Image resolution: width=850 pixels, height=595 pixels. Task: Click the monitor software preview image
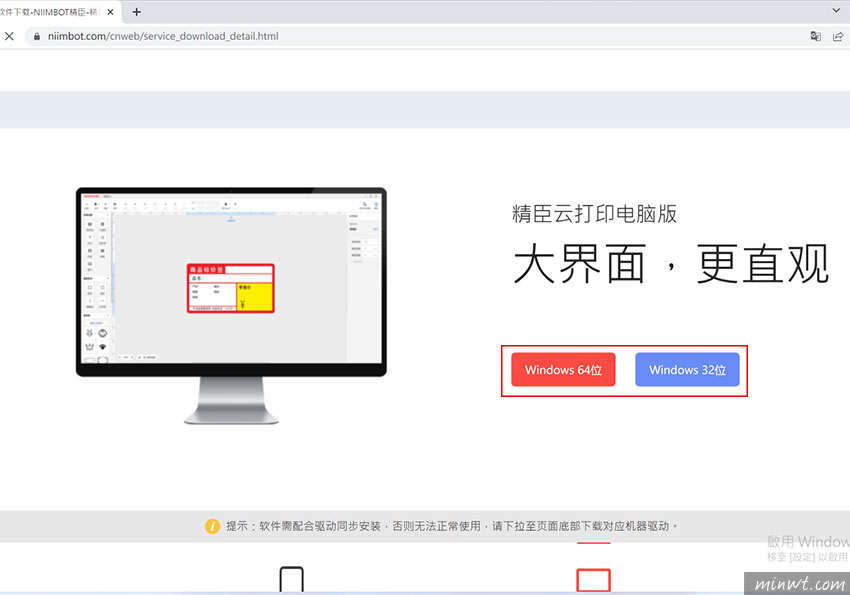click(x=231, y=306)
